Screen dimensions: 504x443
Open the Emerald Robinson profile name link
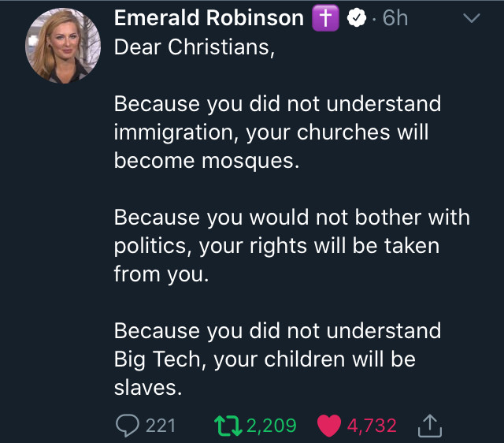pyautogui.click(x=209, y=19)
